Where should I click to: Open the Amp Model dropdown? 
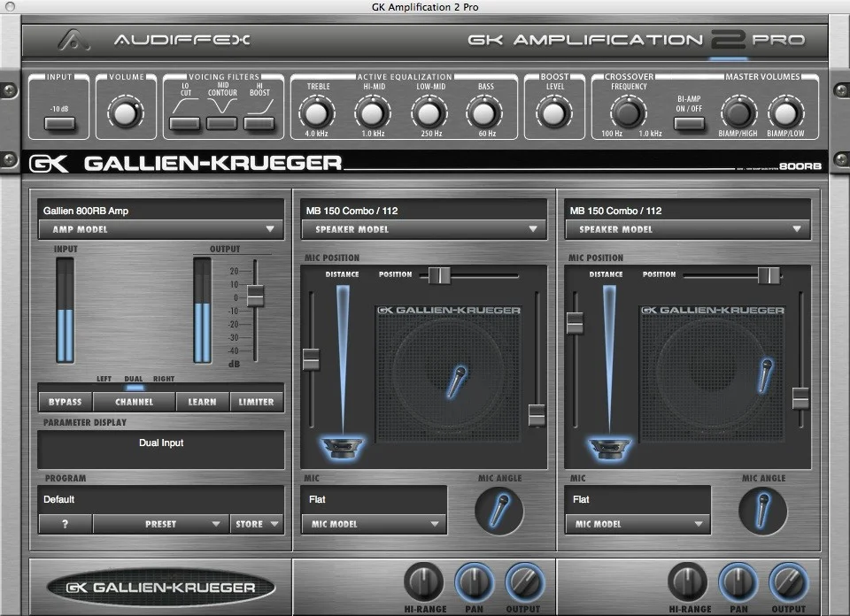coord(160,229)
